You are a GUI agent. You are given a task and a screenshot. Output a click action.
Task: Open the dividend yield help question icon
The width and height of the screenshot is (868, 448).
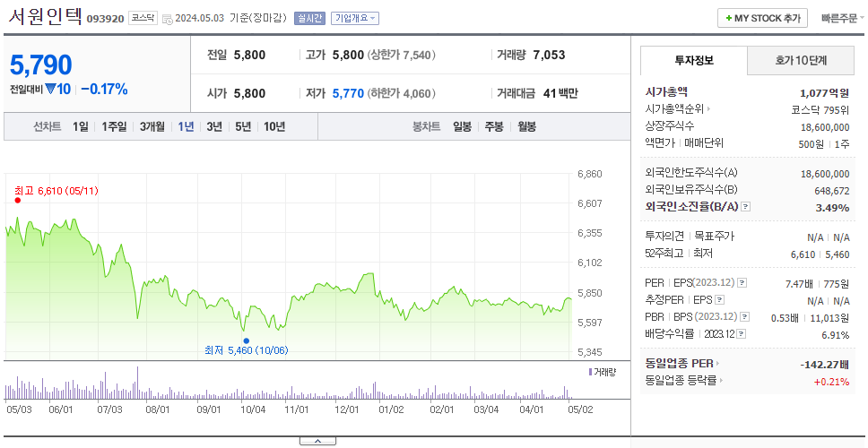tap(742, 334)
